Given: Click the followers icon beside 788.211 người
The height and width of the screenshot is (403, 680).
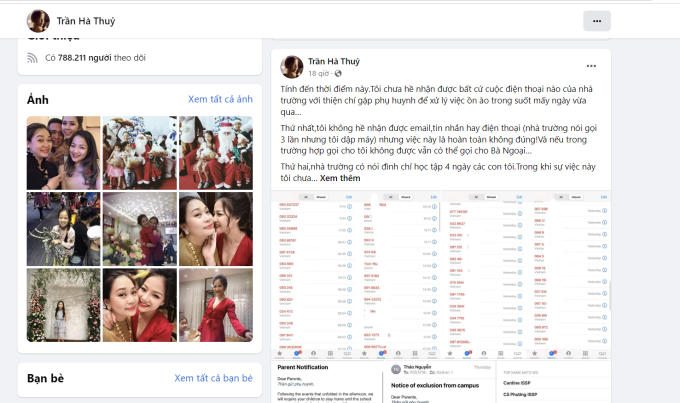Looking at the screenshot, I should (34, 58).
